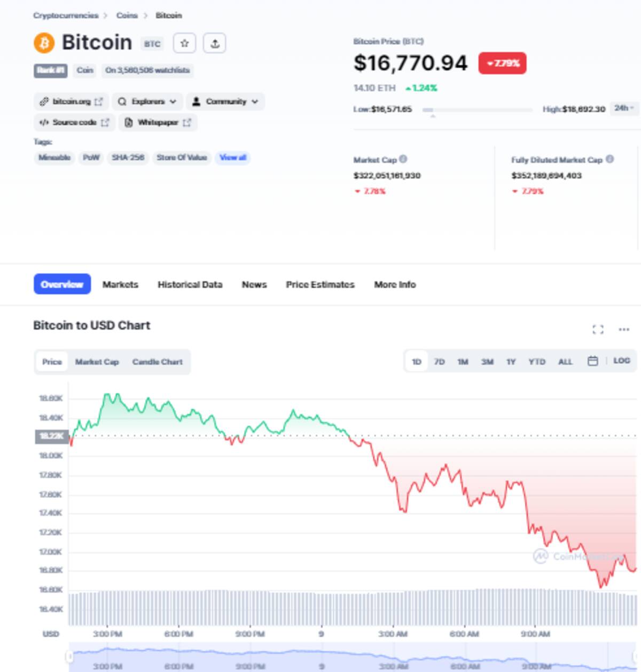This screenshot has height=672, width=641.
Task: Open the 24h range period dropdown
Action: (x=624, y=108)
